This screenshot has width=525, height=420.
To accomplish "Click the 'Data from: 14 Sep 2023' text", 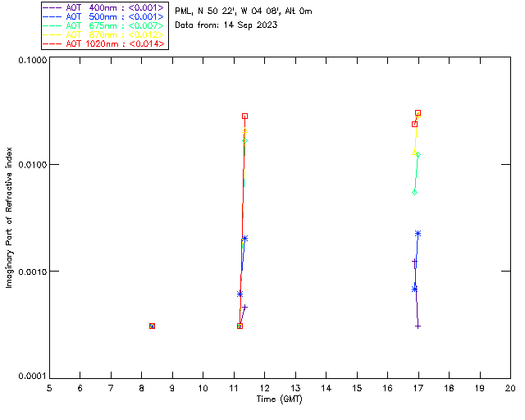I will click(226, 25).
